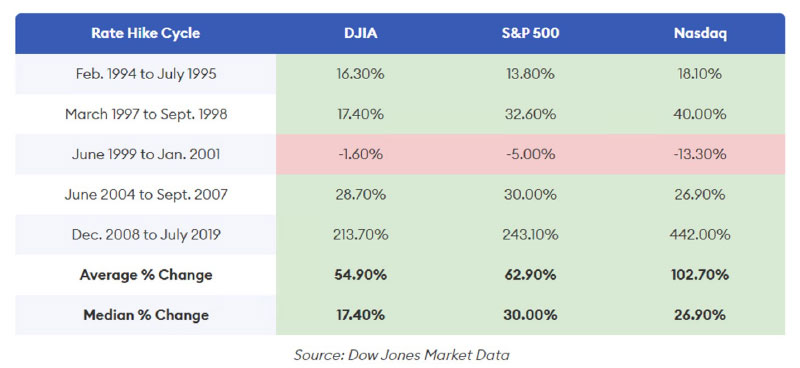The width and height of the screenshot is (800, 368).
Task: Select the 18.10% Nasdaq value
Action: pyautogui.click(x=700, y=74)
